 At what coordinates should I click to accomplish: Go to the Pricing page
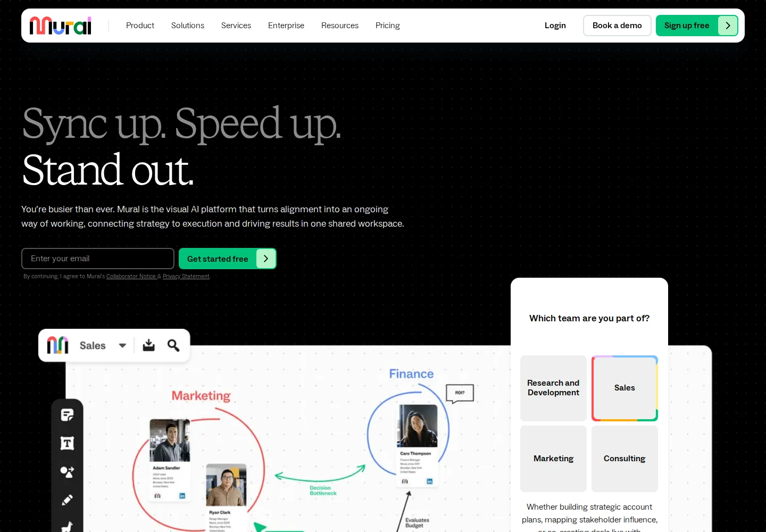tap(388, 26)
